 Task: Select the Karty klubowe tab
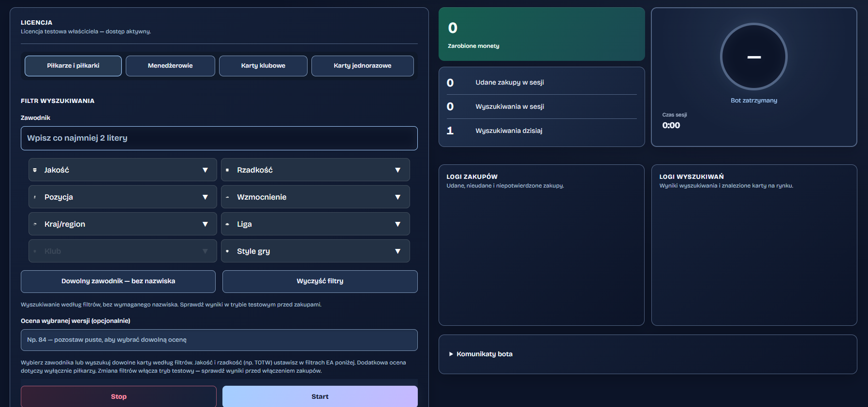(263, 66)
